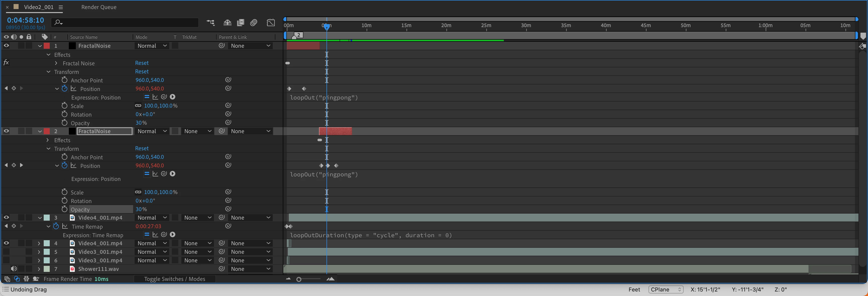Click the layer search input field

(128, 23)
